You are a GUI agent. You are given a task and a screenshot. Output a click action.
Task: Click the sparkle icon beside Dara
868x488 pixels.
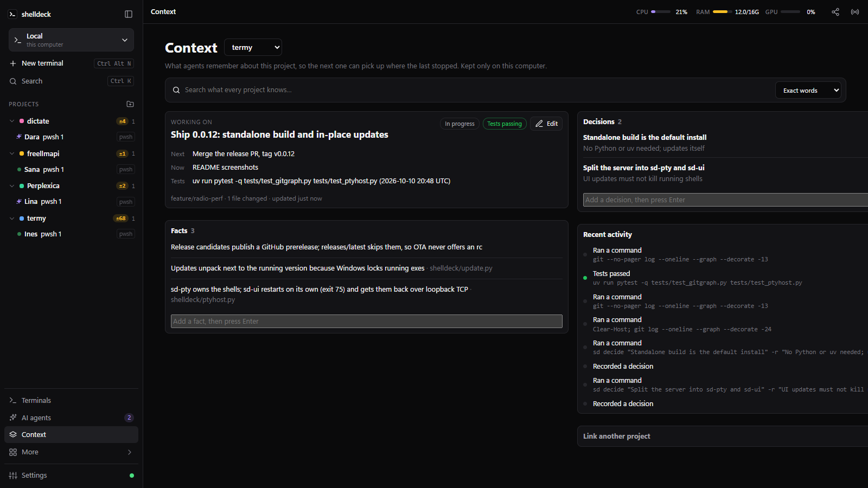(19, 137)
